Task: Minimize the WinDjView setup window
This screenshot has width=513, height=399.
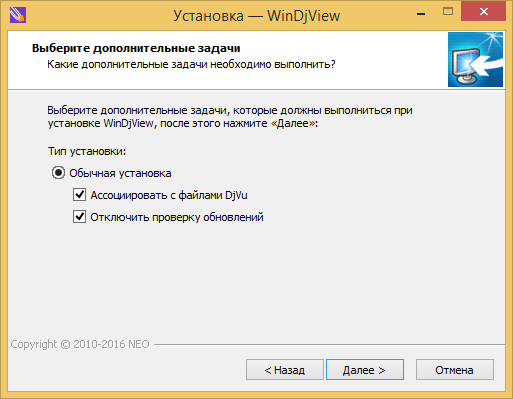Action: [x=421, y=14]
